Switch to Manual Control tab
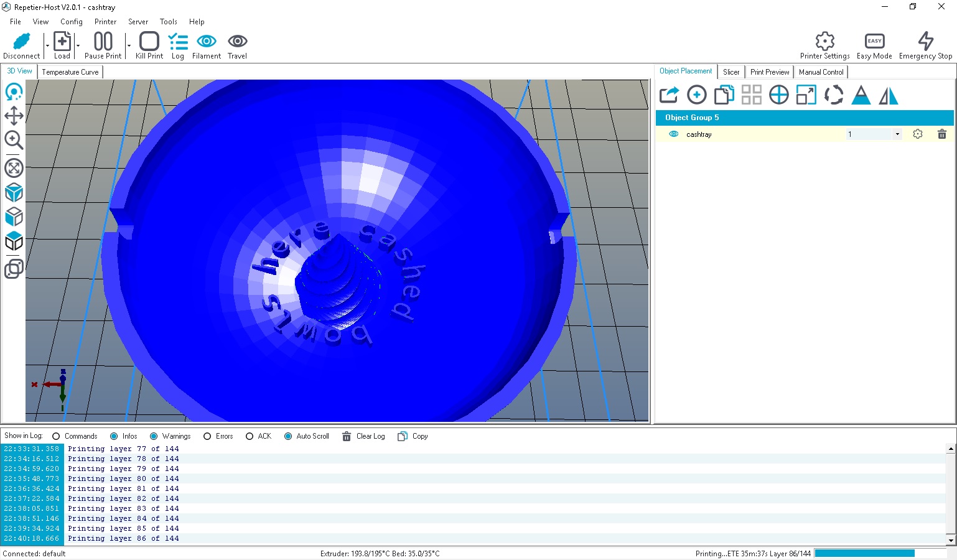The width and height of the screenshot is (957, 560). coord(821,72)
